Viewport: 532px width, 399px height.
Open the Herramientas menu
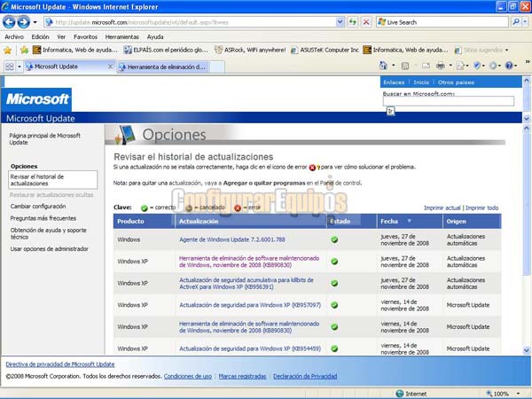pyautogui.click(x=121, y=36)
